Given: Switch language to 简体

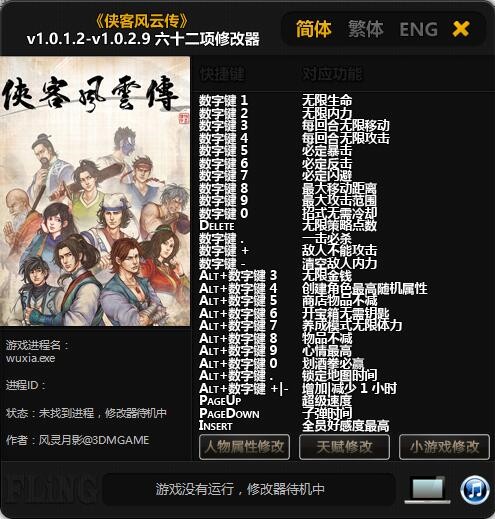Looking at the screenshot, I should click(x=314, y=29).
